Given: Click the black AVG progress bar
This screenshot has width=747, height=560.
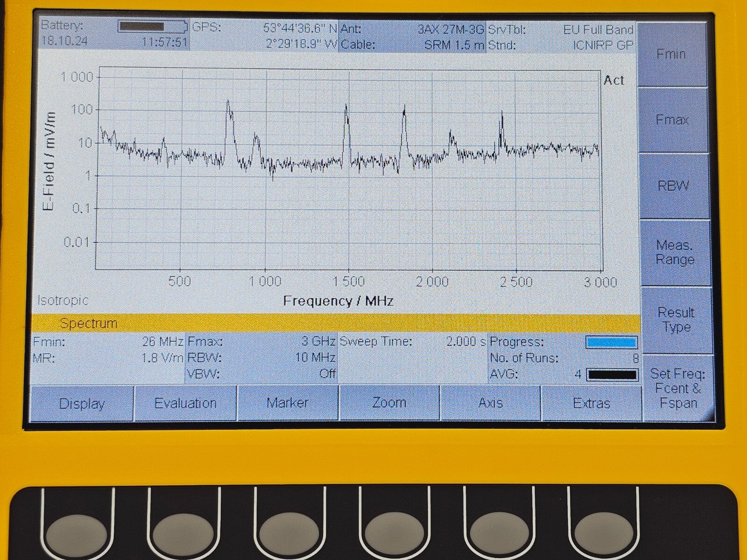Looking at the screenshot, I should pos(612,375).
